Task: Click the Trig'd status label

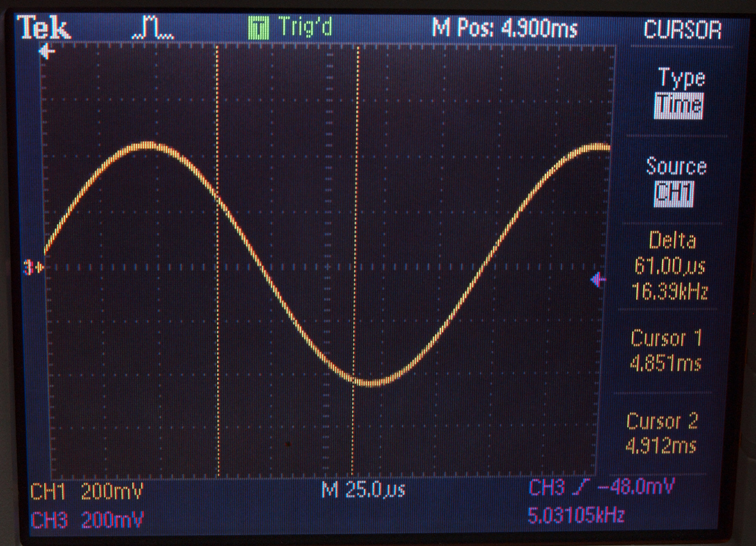Action: 305,27
